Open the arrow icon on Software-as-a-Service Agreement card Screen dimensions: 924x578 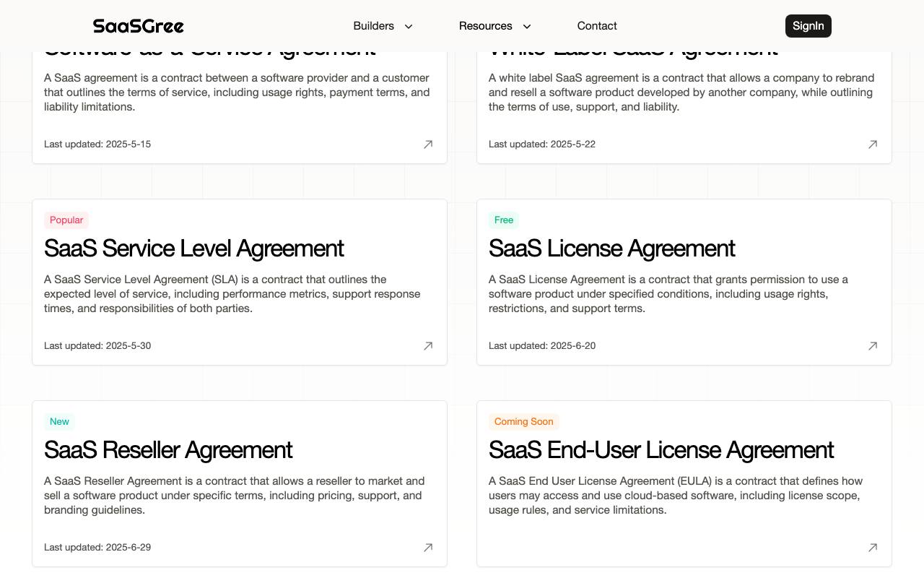pyautogui.click(x=428, y=144)
